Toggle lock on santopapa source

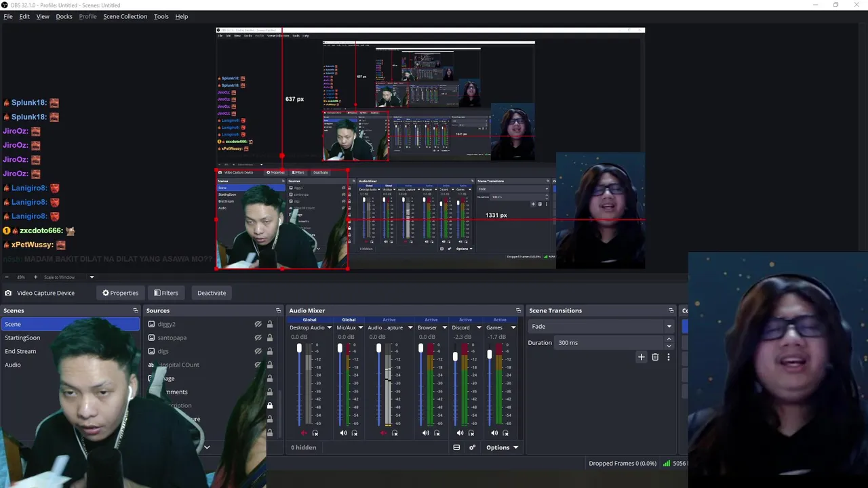pos(269,338)
